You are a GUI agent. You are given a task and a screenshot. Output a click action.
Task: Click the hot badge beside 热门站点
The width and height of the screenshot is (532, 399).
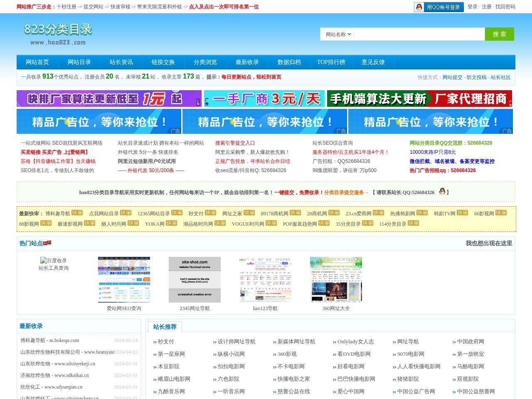47,243
